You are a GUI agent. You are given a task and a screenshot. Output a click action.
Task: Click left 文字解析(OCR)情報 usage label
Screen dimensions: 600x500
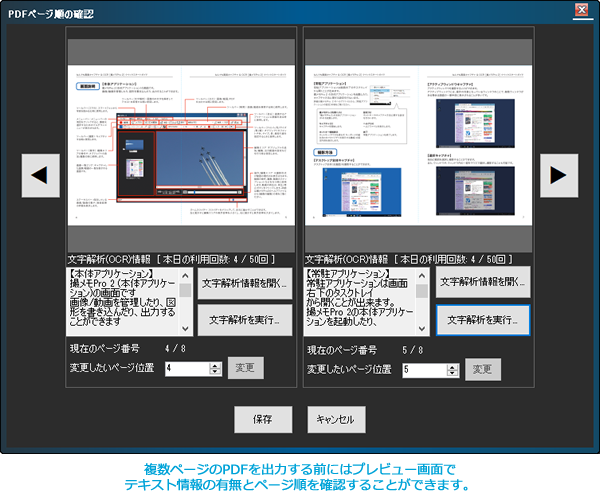[171, 259]
